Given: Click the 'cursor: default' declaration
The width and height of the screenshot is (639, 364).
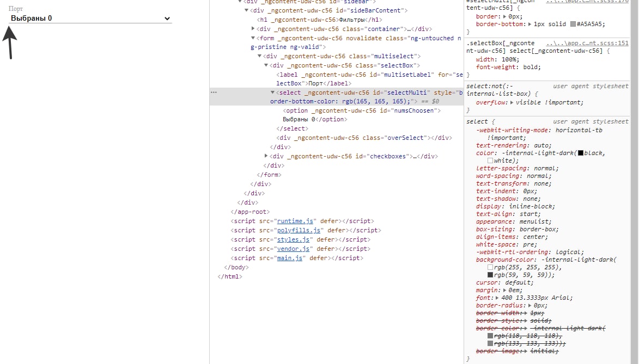Looking at the screenshot, I should coord(504,282).
